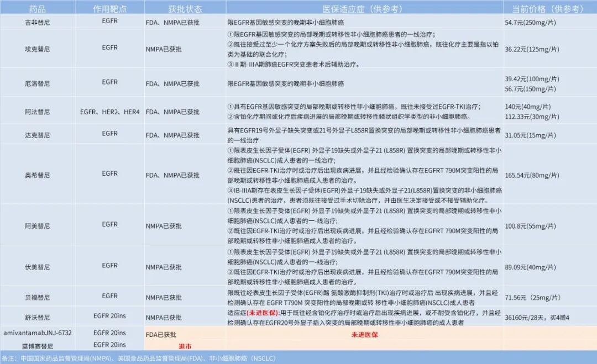
Task: Select drug name 舒沃替尼
Action: click(x=38, y=317)
